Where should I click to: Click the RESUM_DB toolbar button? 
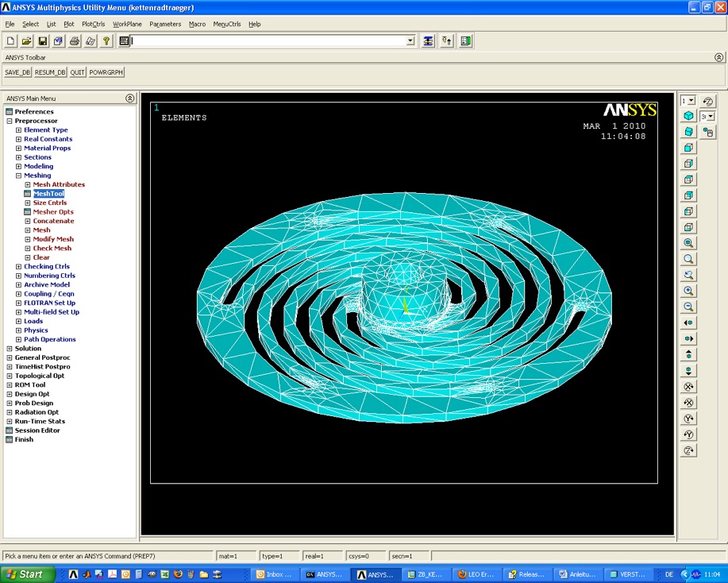coord(50,72)
